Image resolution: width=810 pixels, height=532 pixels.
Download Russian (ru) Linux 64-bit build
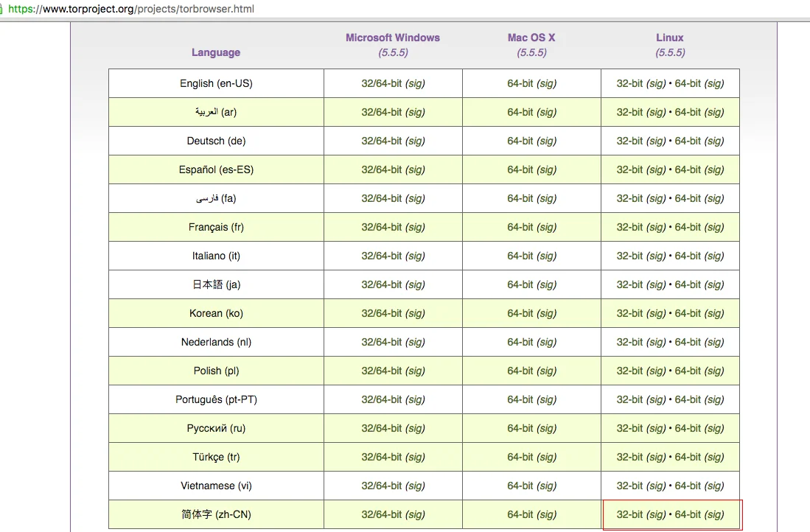[x=688, y=428]
